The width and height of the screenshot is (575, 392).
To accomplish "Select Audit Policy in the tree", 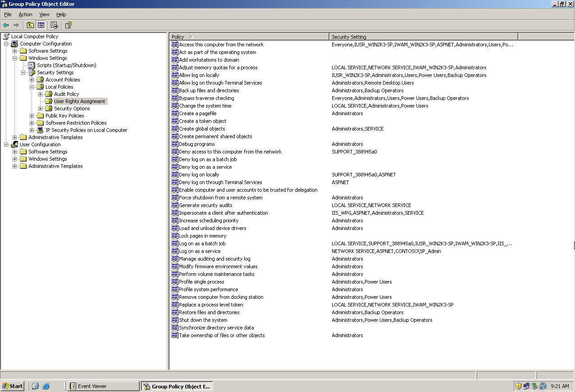I will (x=66, y=94).
